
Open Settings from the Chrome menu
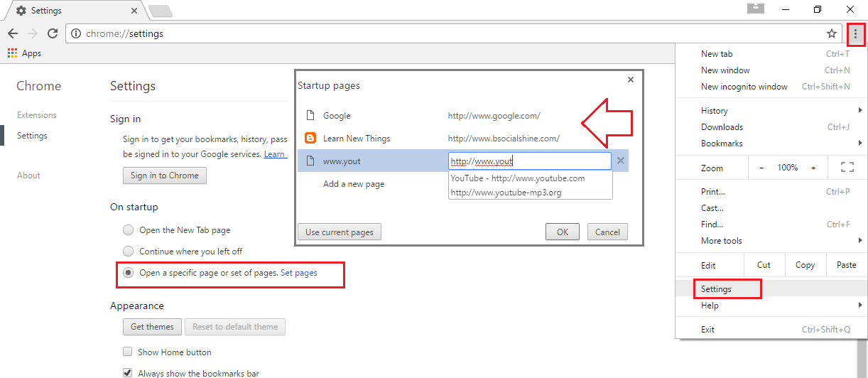(771, 289)
